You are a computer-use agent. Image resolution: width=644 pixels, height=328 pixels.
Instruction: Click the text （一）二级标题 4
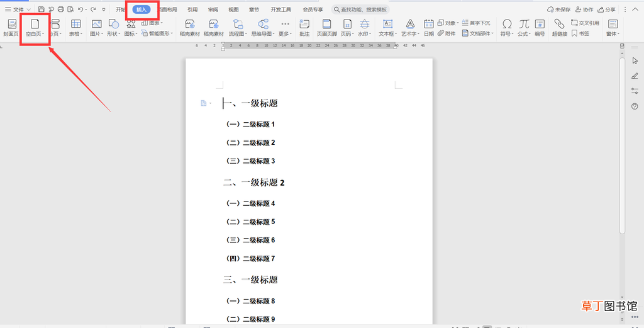[x=250, y=203]
